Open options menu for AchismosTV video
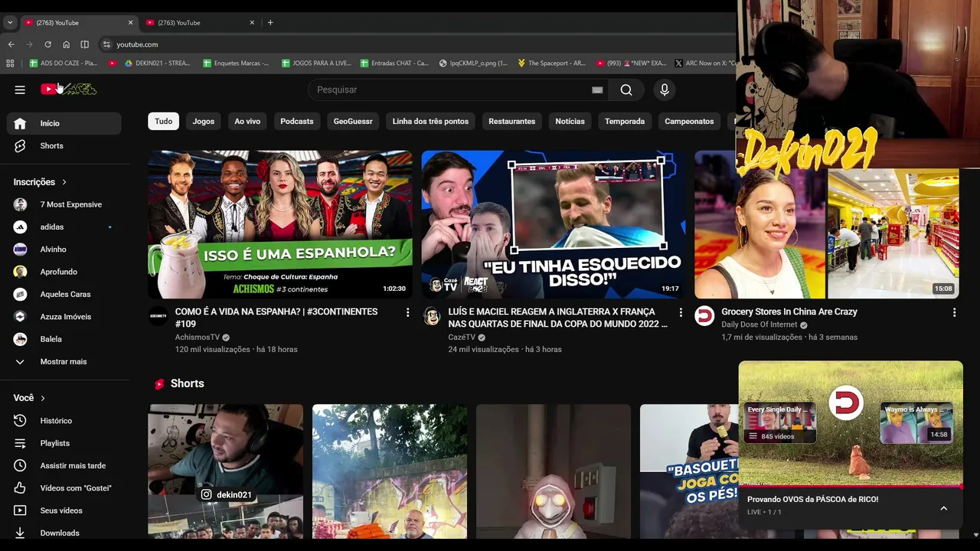 407,312
